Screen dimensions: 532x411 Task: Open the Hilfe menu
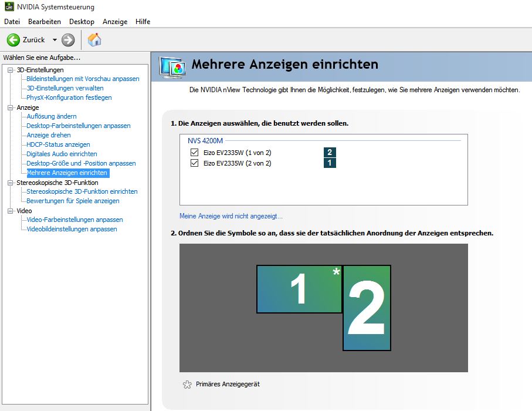click(x=143, y=21)
